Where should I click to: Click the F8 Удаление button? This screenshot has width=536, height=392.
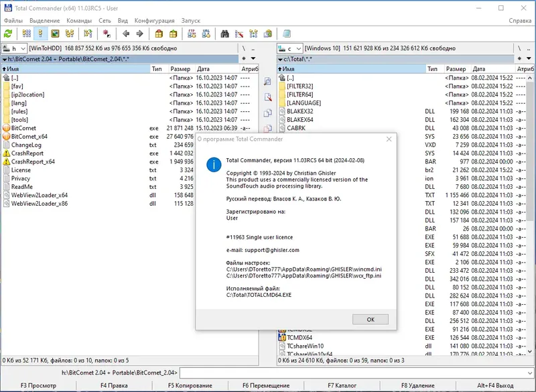(x=417, y=385)
